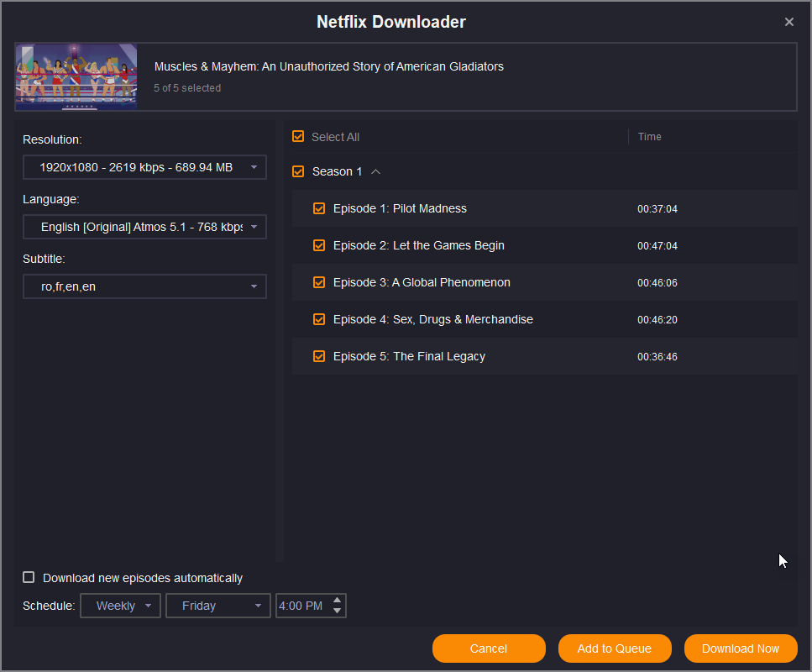Click the Muscles & Mayhem show thumbnail

pos(76,77)
